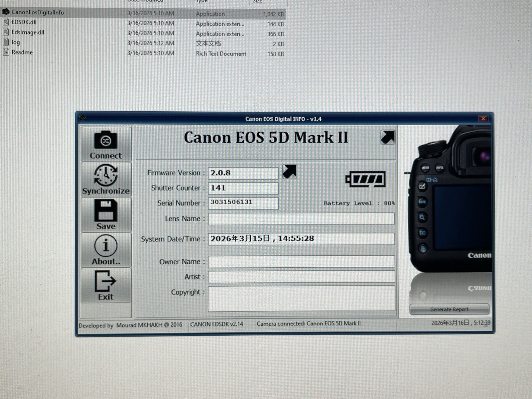Click the Firmware Version field showing 2.0.8

click(243, 173)
